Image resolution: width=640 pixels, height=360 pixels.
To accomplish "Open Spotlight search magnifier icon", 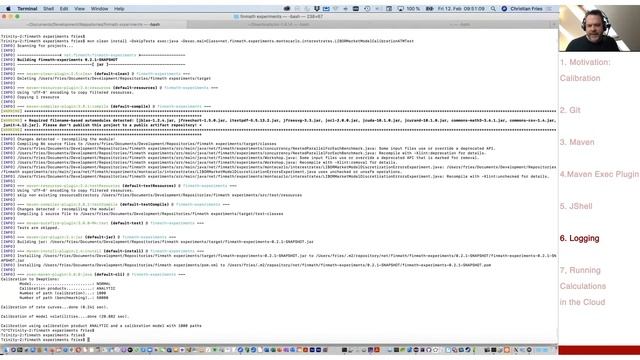I will click(x=493, y=9).
